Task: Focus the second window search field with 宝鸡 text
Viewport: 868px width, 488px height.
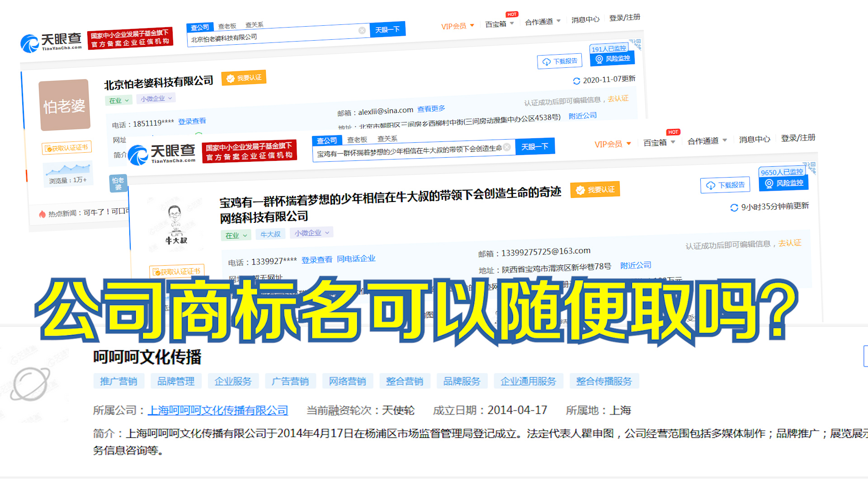Action: (x=414, y=150)
